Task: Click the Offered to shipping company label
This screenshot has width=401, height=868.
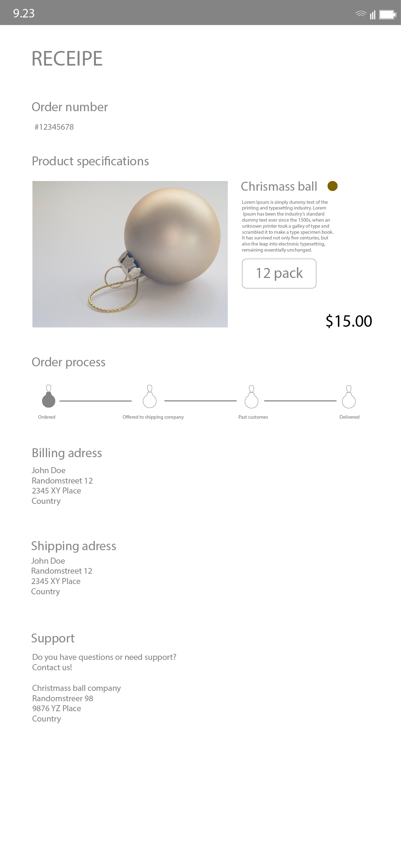Action: (x=153, y=417)
